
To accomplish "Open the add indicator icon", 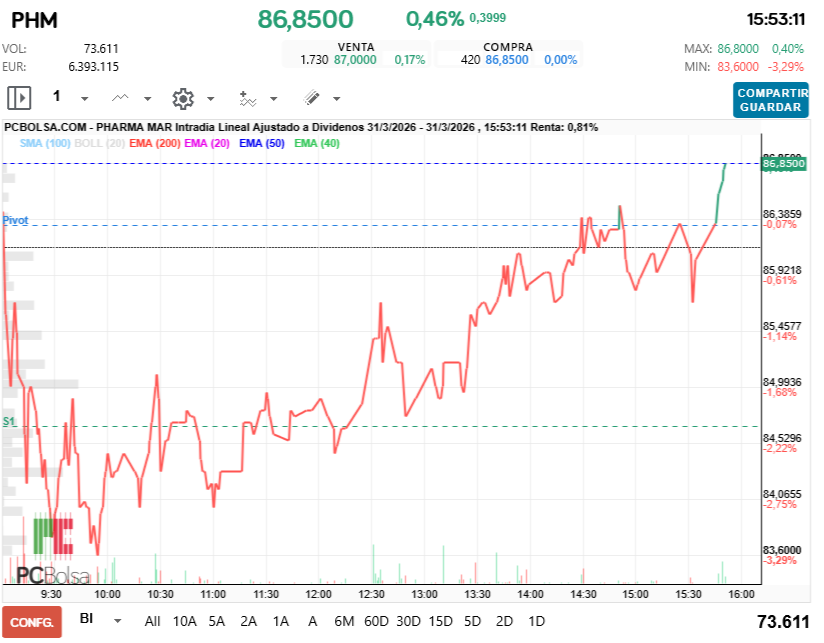I will pos(248,98).
